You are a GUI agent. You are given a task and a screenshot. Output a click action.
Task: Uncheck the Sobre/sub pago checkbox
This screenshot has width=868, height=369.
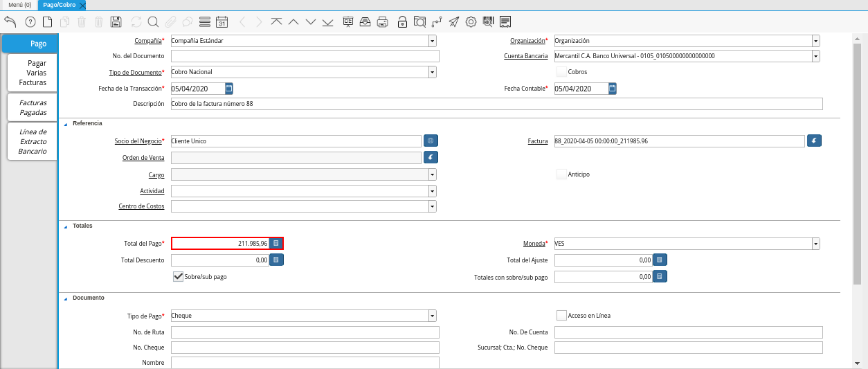pyautogui.click(x=178, y=276)
